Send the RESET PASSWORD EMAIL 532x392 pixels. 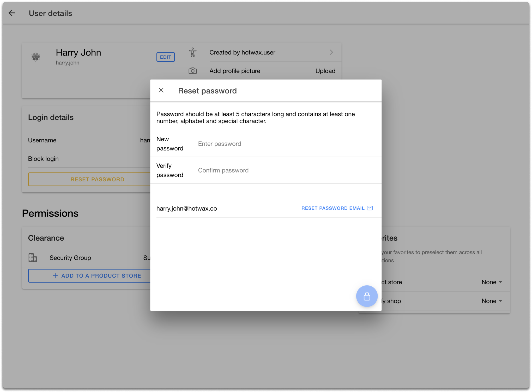(333, 208)
